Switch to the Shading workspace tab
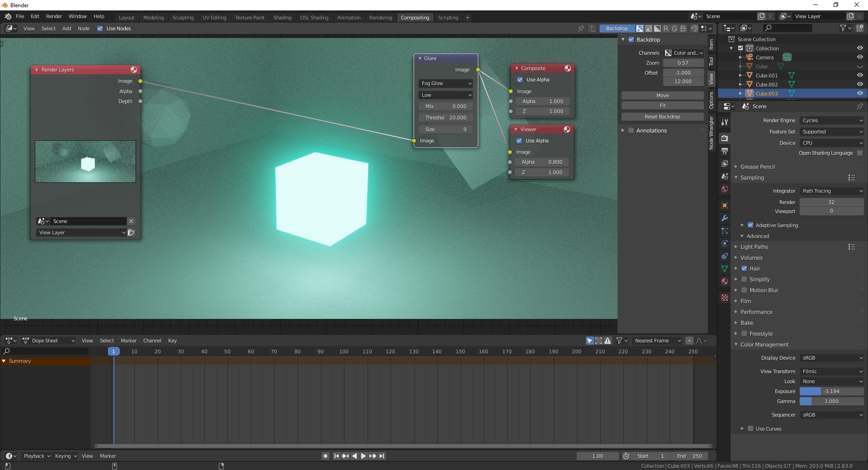 pyautogui.click(x=282, y=18)
